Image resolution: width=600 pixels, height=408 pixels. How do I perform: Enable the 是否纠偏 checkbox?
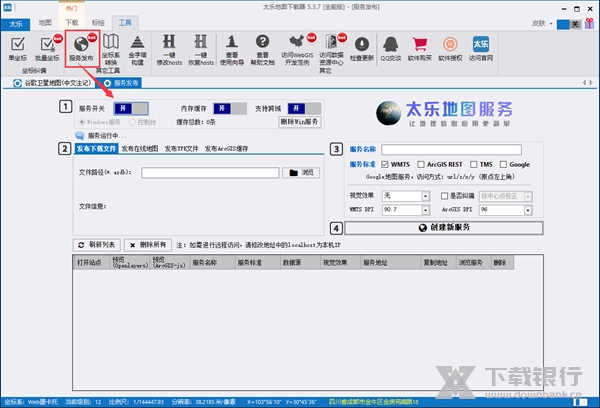coord(445,196)
